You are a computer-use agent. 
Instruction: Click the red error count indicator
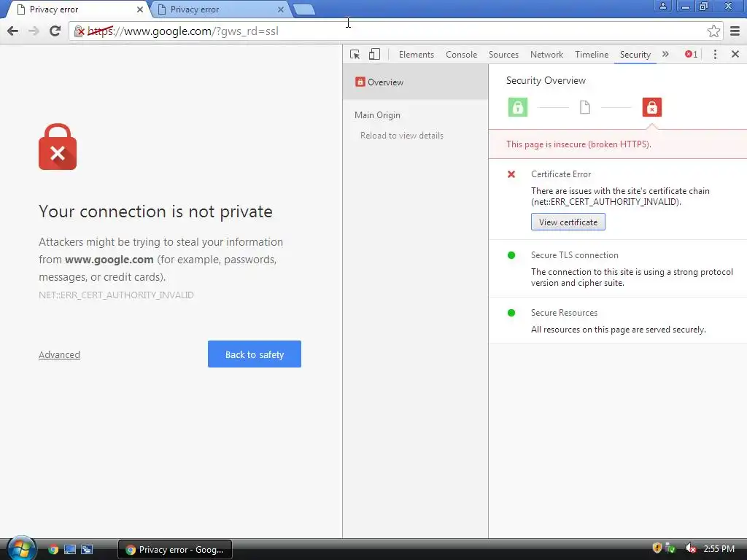tap(691, 54)
